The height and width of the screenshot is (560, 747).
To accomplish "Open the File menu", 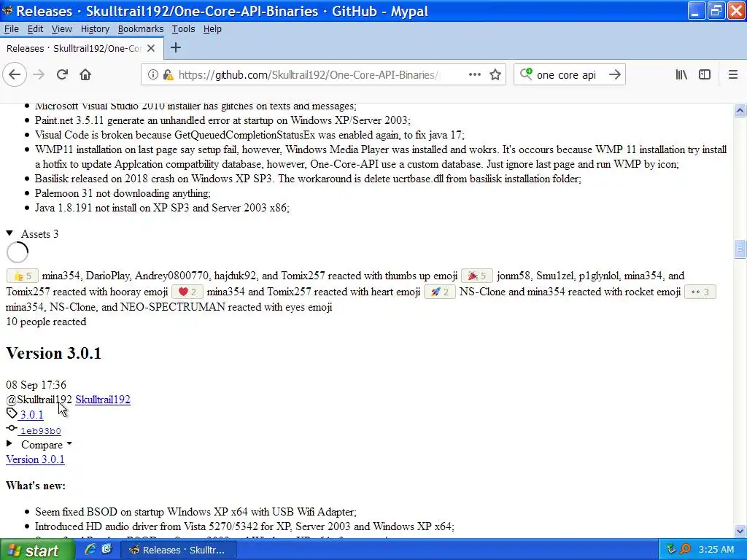I will [x=12, y=29].
